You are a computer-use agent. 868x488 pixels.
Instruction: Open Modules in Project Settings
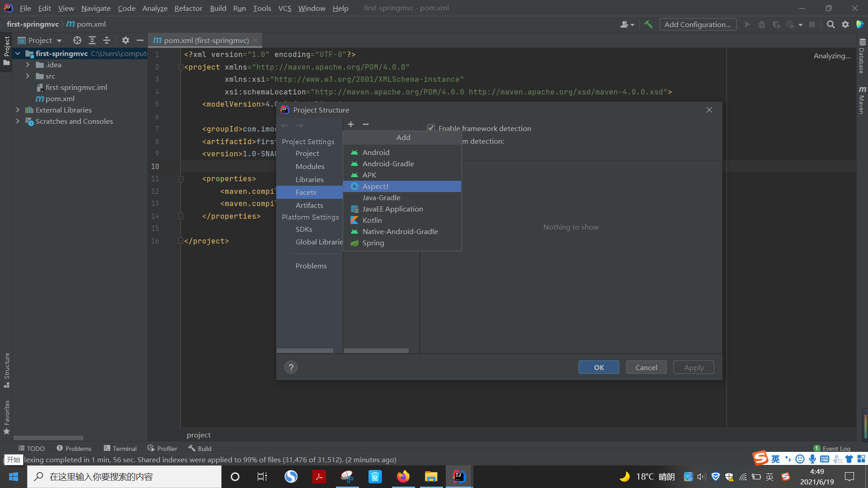coord(310,166)
